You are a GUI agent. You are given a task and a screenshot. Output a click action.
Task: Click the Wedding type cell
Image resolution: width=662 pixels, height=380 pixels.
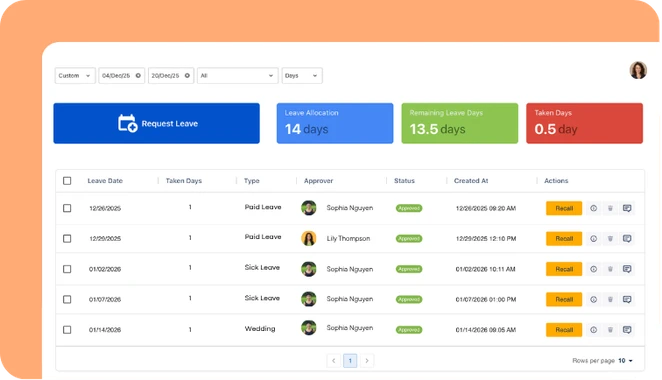point(260,328)
